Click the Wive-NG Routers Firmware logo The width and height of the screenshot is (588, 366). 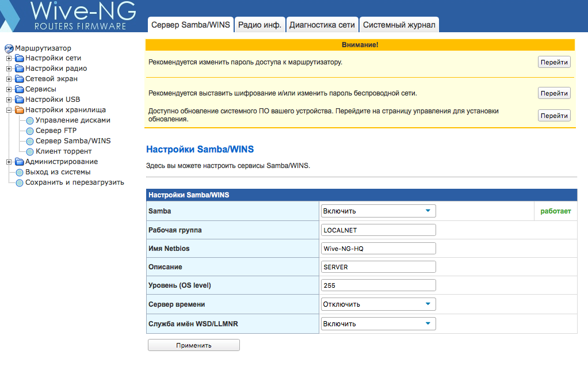point(70,16)
